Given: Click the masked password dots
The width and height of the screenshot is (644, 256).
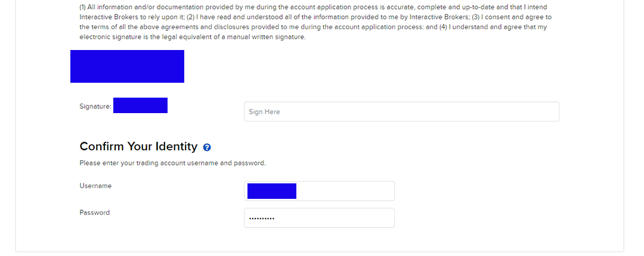Looking at the screenshot, I should point(262,218).
